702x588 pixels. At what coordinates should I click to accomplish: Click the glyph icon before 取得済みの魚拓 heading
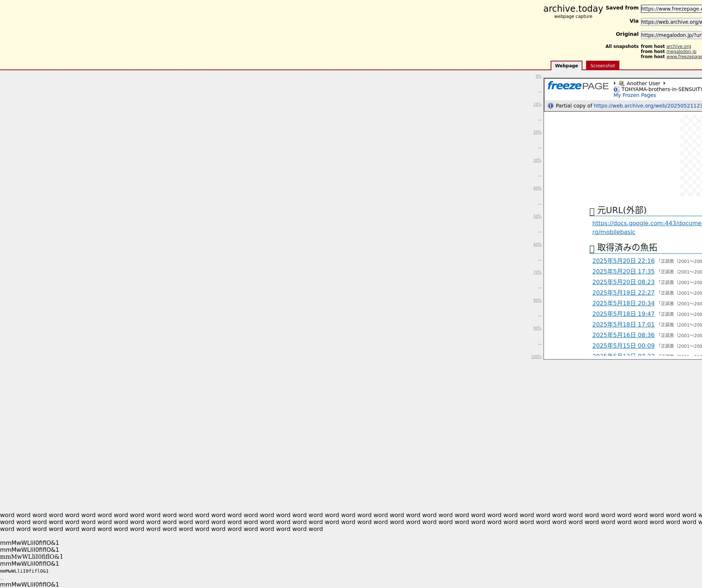click(x=592, y=249)
